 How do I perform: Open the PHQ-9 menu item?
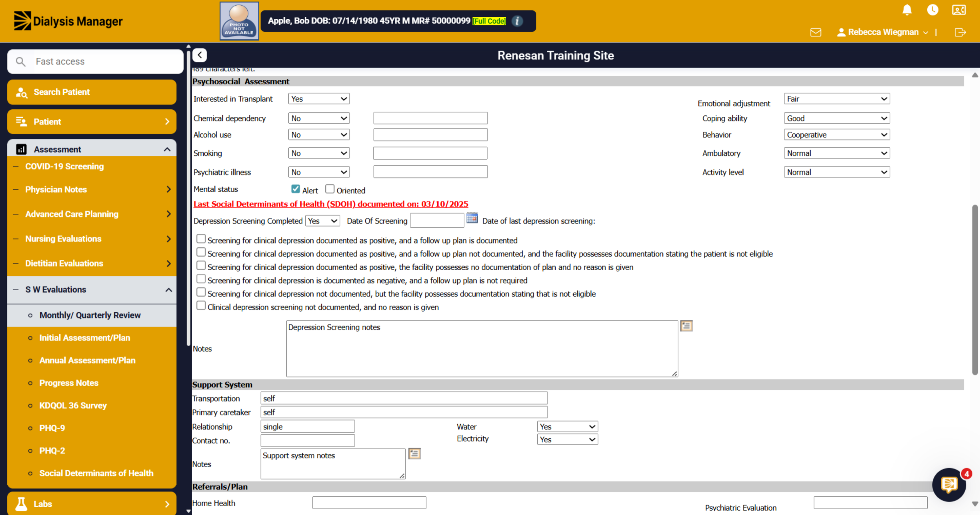tap(52, 428)
